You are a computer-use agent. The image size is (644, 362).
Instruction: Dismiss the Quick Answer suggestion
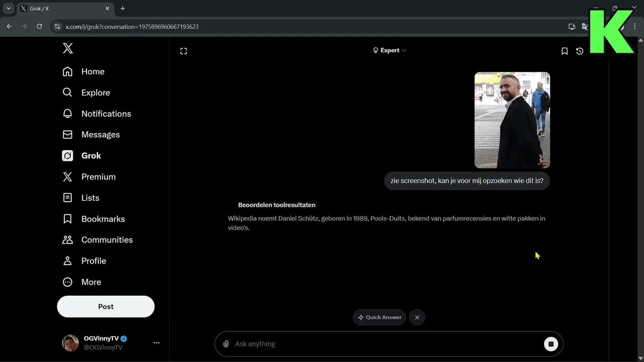click(x=417, y=317)
